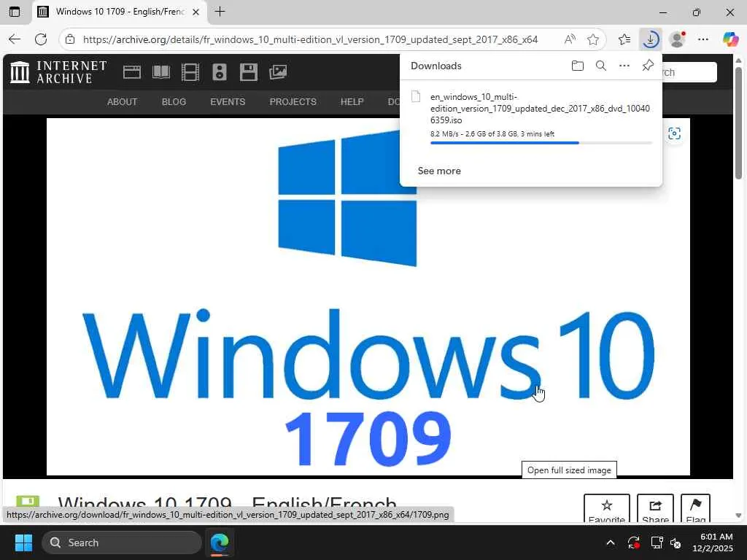This screenshot has width=747, height=560.
Task: Open a new tab
Action: (x=220, y=12)
